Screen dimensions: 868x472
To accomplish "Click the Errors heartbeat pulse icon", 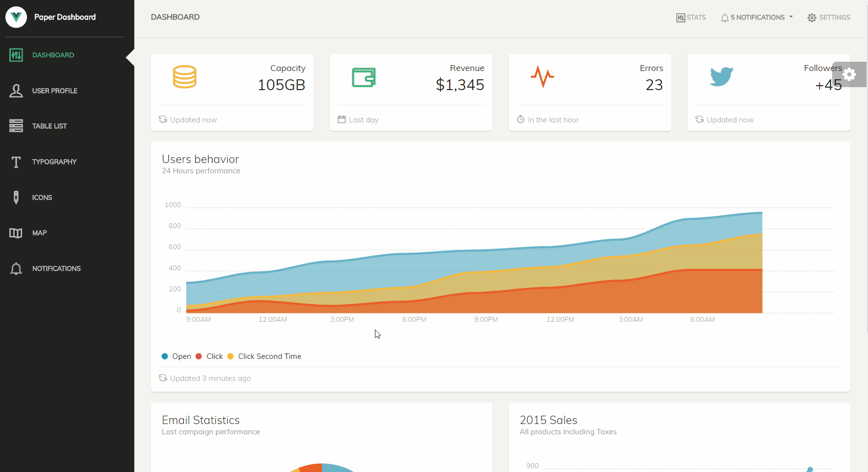I will (543, 76).
